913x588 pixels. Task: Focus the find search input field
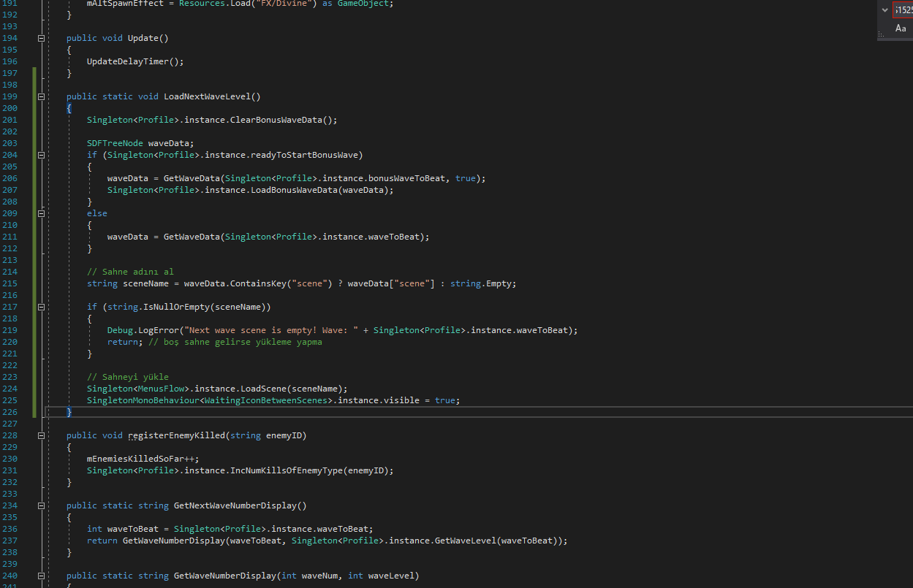(903, 10)
